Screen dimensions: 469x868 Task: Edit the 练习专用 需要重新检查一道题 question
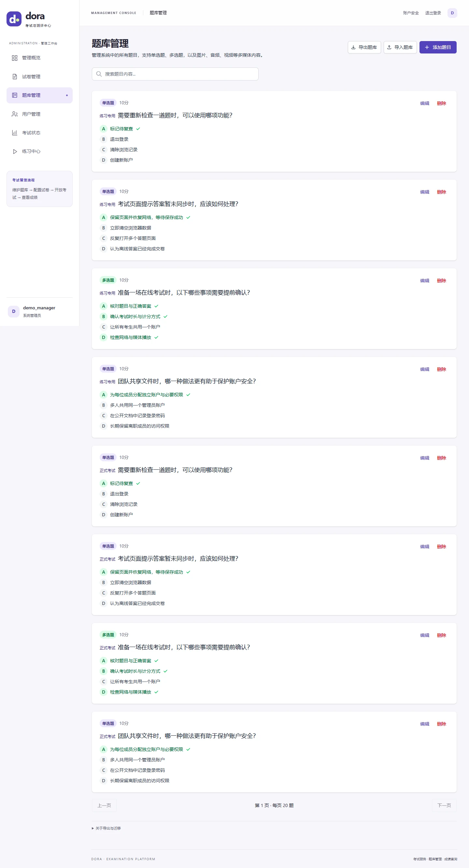[x=425, y=103]
